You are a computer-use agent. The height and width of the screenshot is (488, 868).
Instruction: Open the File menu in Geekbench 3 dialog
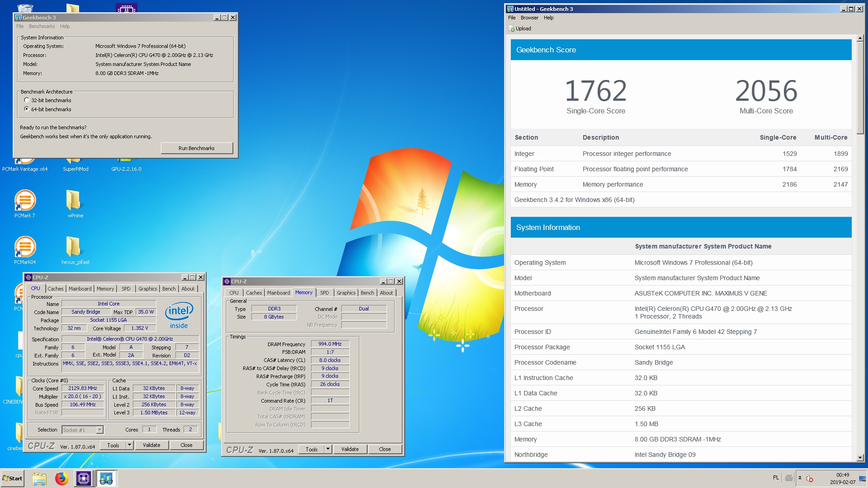(20, 26)
